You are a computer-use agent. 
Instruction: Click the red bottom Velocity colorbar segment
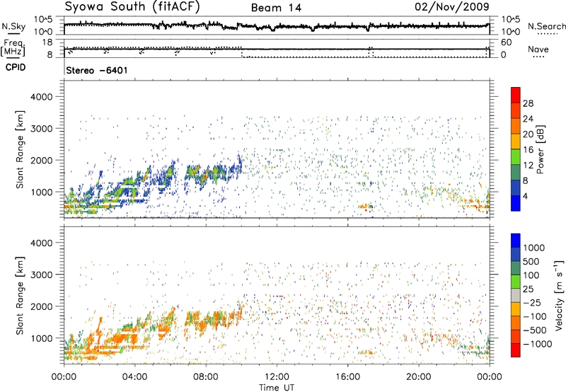tap(516, 350)
